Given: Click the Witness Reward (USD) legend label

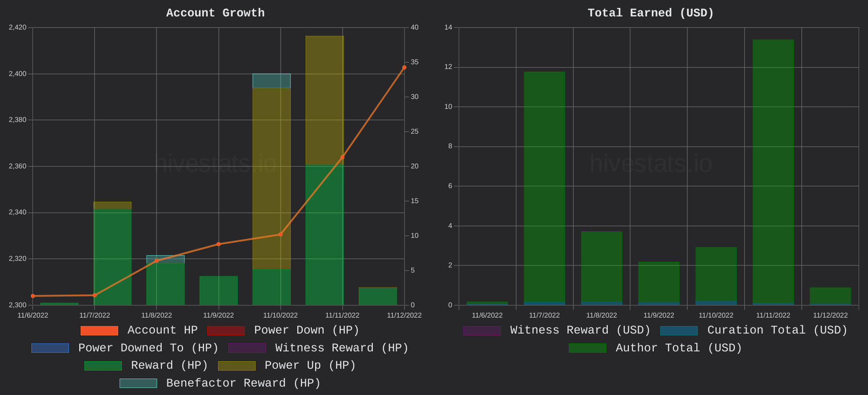Looking at the screenshot, I should tap(581, 330).
